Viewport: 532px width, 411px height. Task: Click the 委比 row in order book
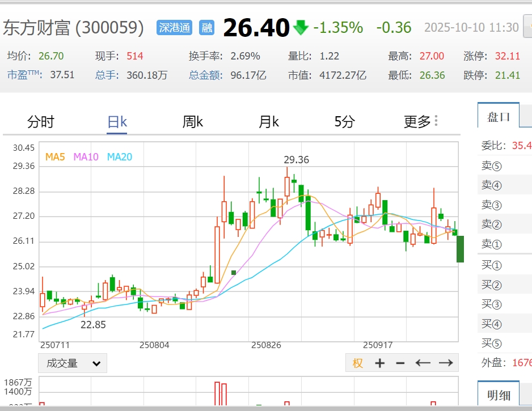pyautogui.click(x=505, y=146)
